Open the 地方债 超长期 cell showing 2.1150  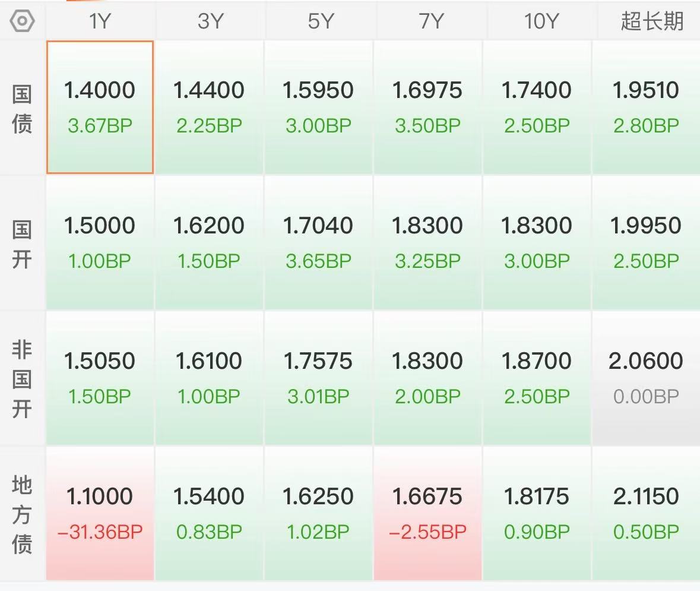tap(646, 513)
